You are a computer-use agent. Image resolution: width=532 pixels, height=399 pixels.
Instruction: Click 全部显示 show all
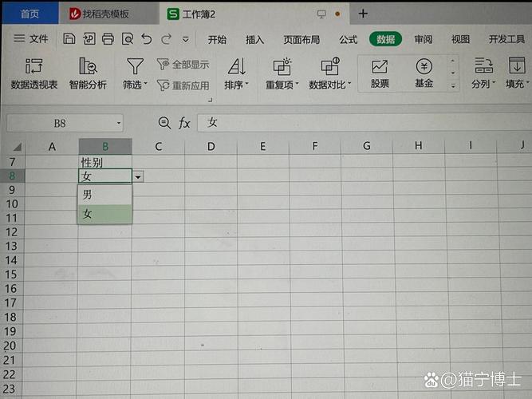(183, 64)
